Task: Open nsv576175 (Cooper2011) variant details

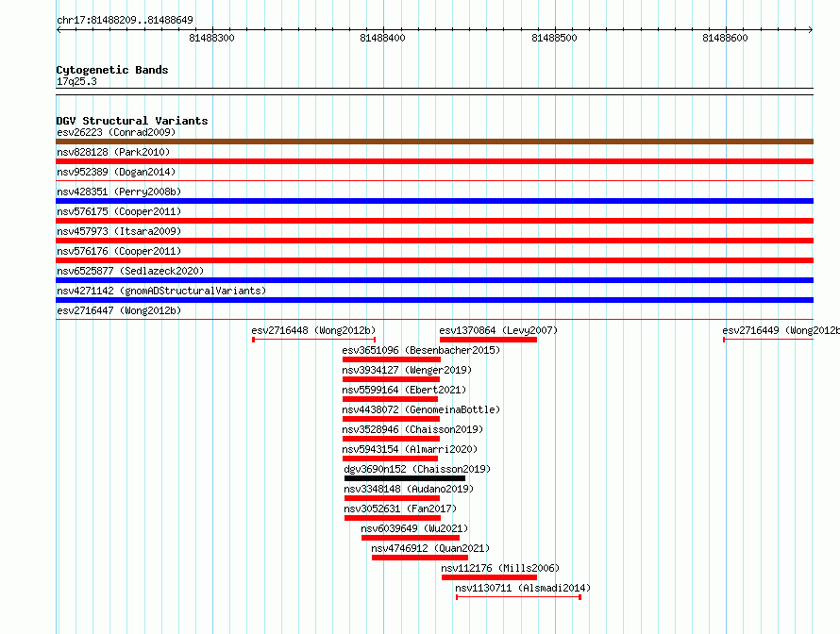Action: [119, 211]
